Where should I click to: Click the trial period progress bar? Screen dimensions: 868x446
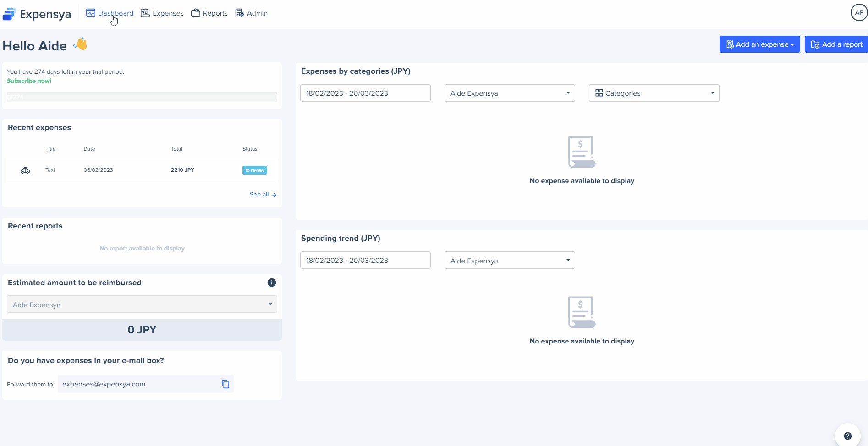[142, 97]
